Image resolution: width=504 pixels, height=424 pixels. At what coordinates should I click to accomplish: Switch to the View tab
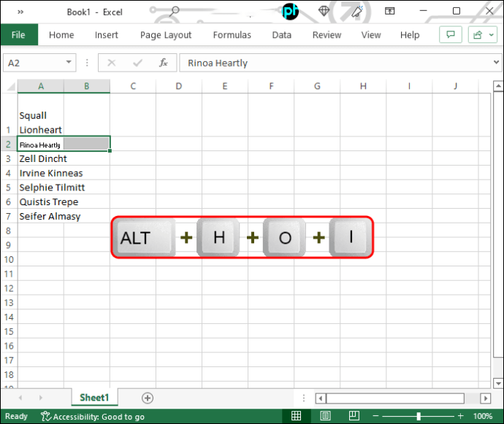[371, 35]
